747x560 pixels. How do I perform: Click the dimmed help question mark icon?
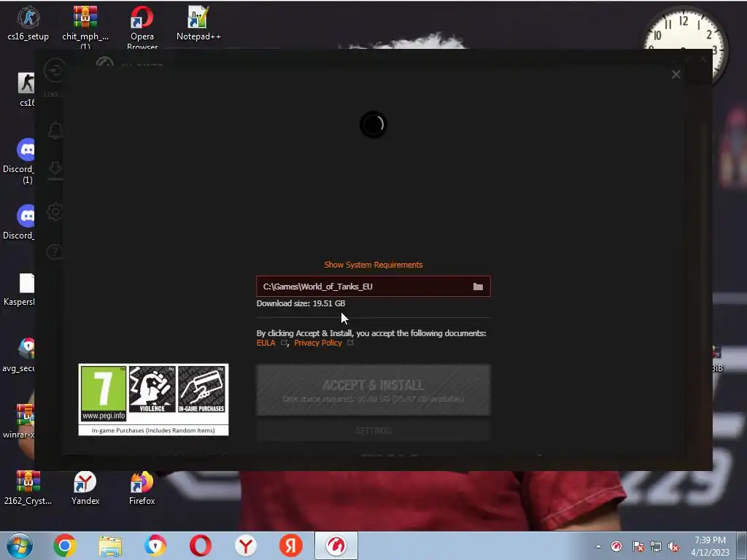[54, 252]
